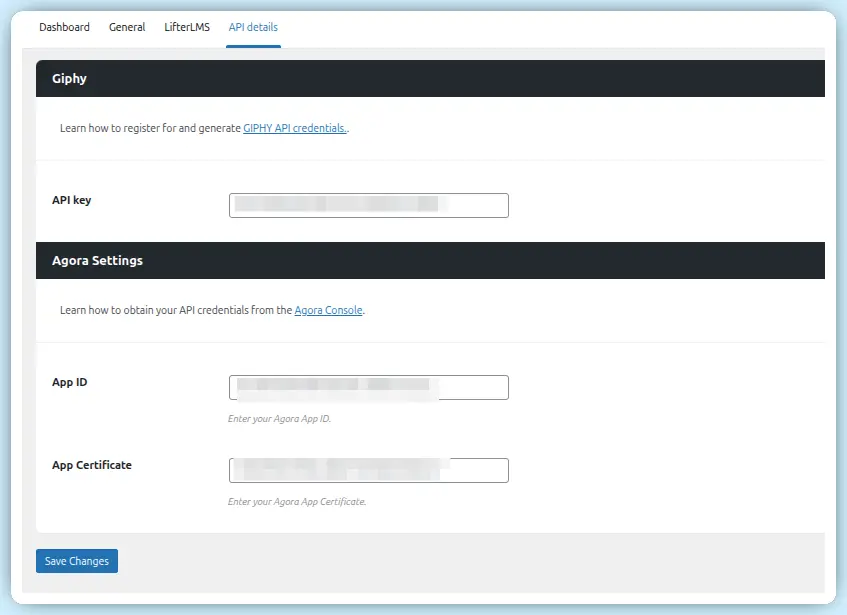Click the 'Enter your Agora App ID' hint
847x615 pixels.
[x=279, y=419]
